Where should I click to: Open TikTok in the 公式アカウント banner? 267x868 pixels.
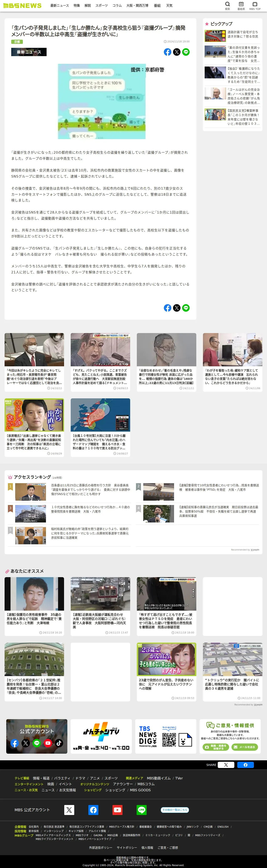click(59, 743)
